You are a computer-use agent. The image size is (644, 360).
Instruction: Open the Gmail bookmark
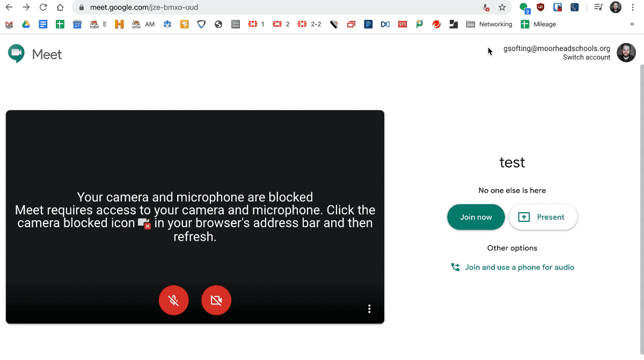(x=9, y=24)
